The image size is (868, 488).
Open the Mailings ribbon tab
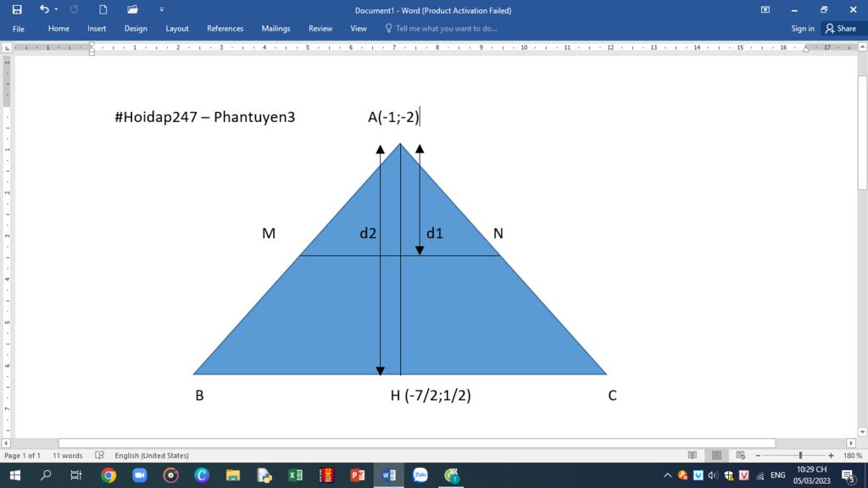tap(275, 28)
